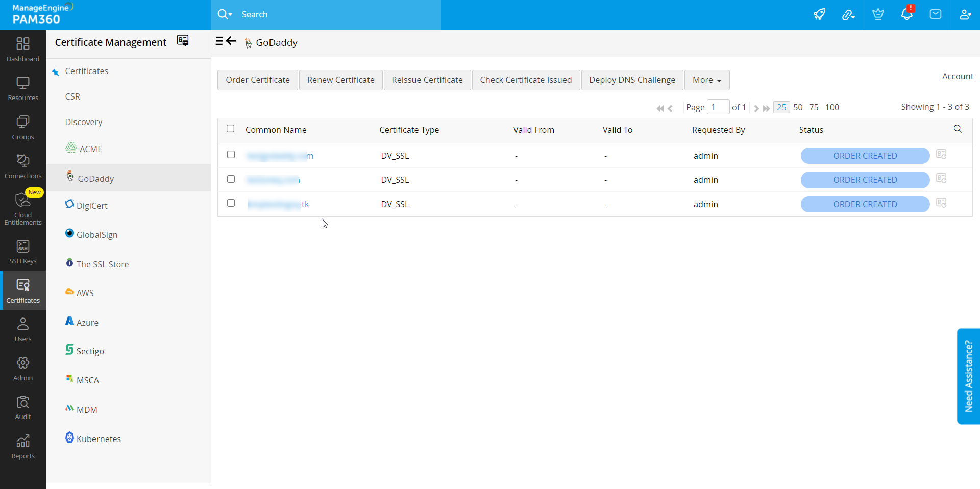Viewport: 980px width, 489px height.
Task: Click the Order Certificate button
Action: coord(258,80)
